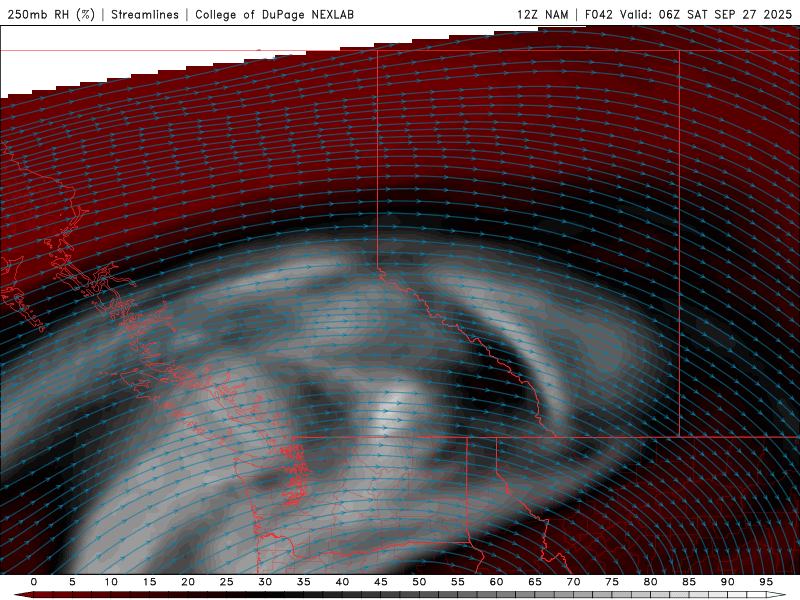Select the '75' legend value
800x600 pixels.
[x=612, y=582]
